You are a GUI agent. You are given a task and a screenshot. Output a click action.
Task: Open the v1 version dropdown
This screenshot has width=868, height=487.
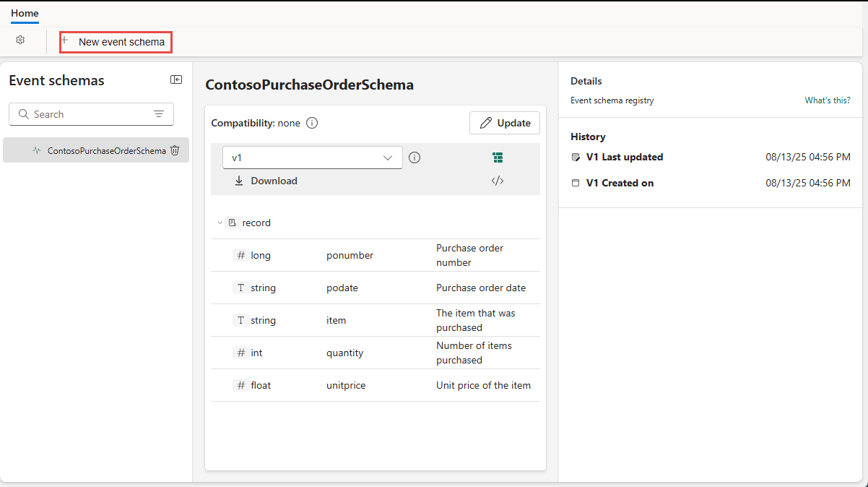(313, 158)
